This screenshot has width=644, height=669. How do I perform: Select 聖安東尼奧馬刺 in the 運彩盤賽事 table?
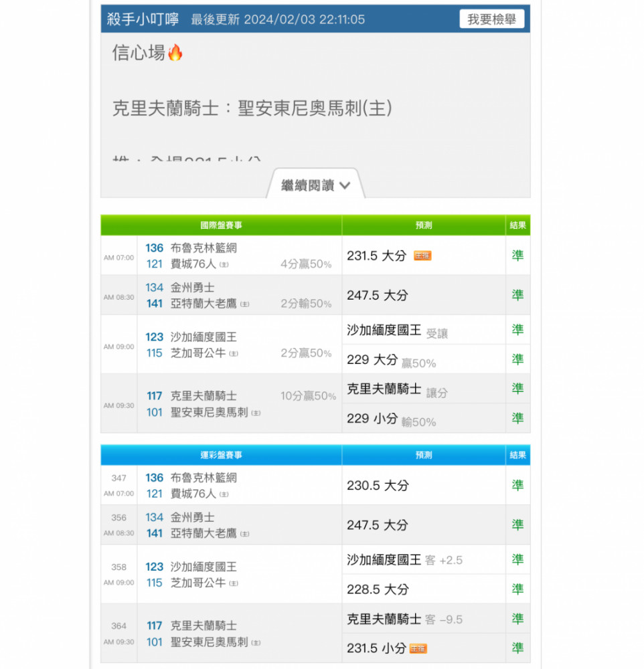point(210,642)
